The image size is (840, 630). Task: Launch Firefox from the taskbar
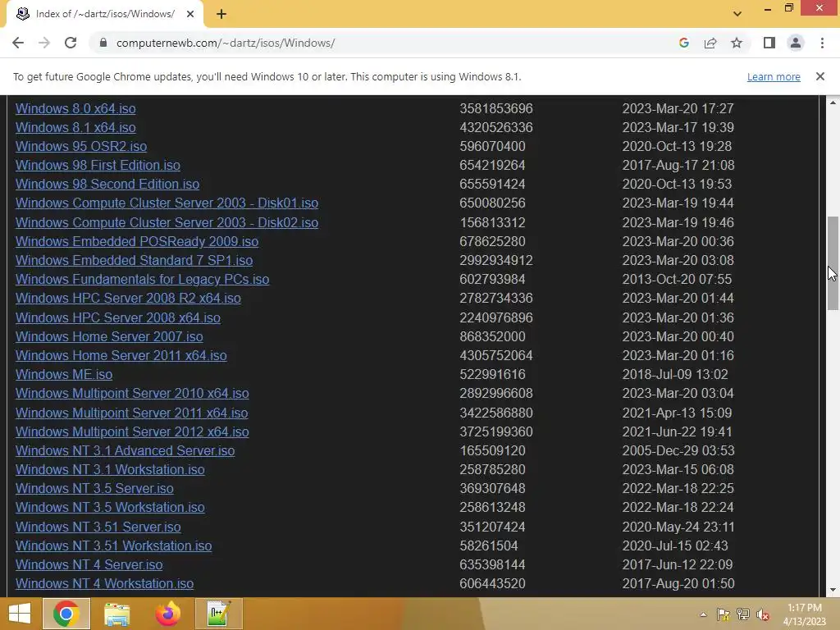[x=167, y=614]
